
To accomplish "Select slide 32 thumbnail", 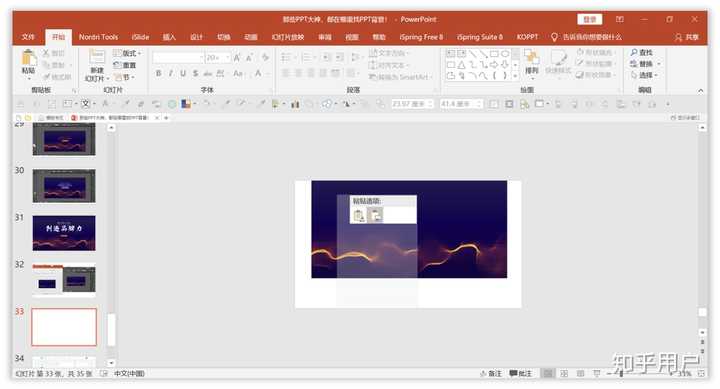I will point(64,280).
